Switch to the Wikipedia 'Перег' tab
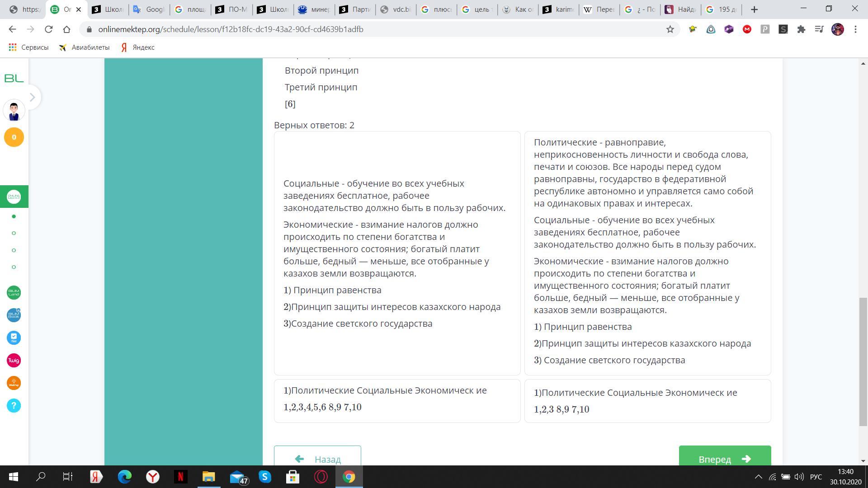868x488 pixels. point(599,9)
